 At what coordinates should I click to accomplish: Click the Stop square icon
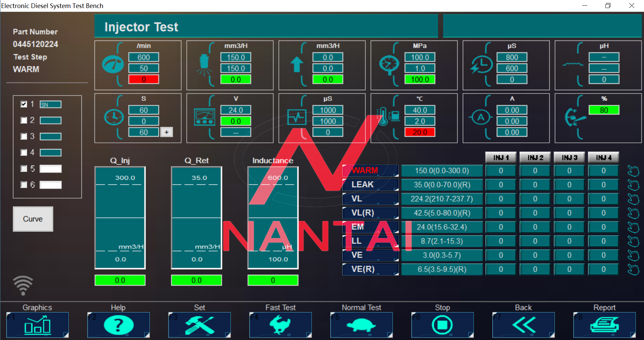(442, 325)
